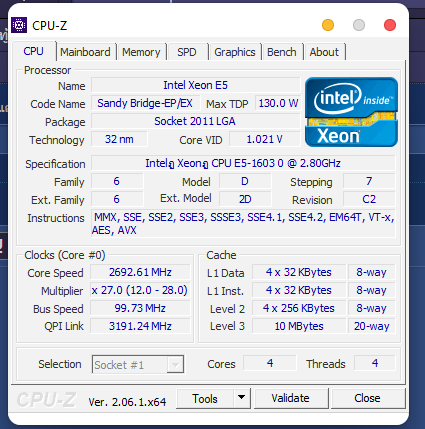Click the gray maximize window button
Image resolution: width=425 pixels, height=429 pixels.
click(359, 25)
